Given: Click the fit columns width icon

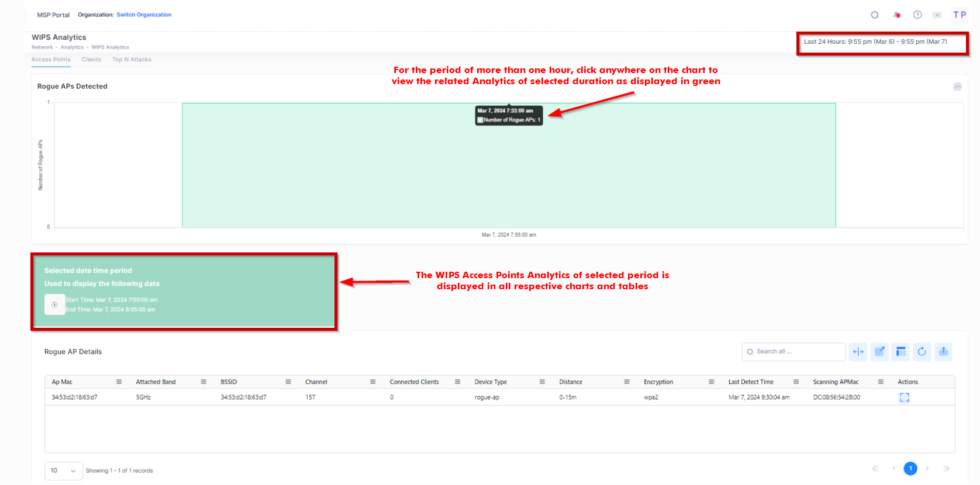Looking at the screenshot, I should (858, 352).
